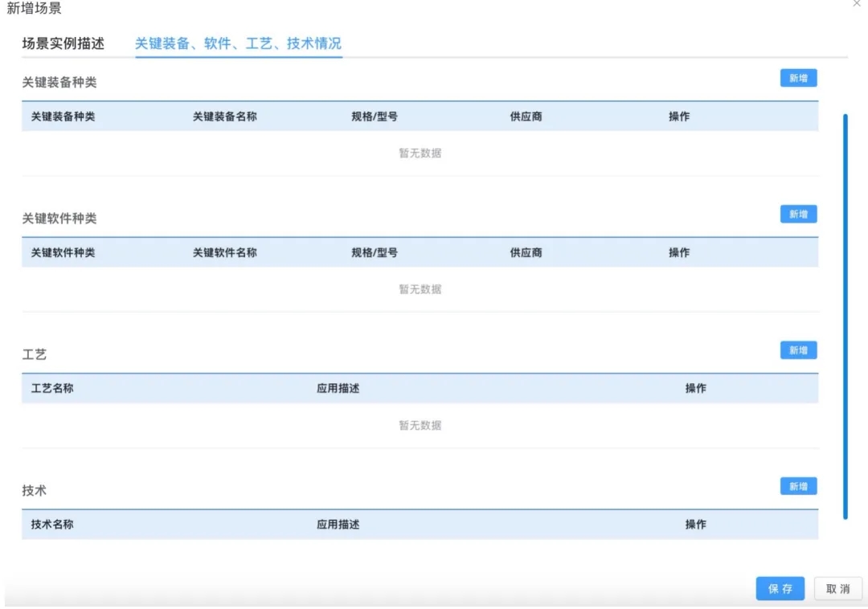Click the 工艺名称 column header
The image size is (868, 609).
pos(52,388)
